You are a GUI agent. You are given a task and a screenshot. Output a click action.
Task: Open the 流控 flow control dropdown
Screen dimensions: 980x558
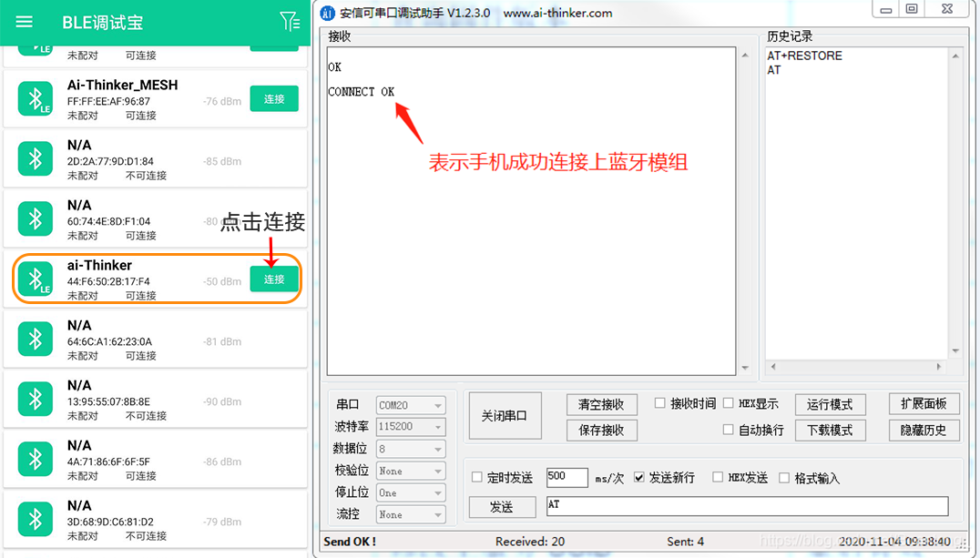[411, 514]
